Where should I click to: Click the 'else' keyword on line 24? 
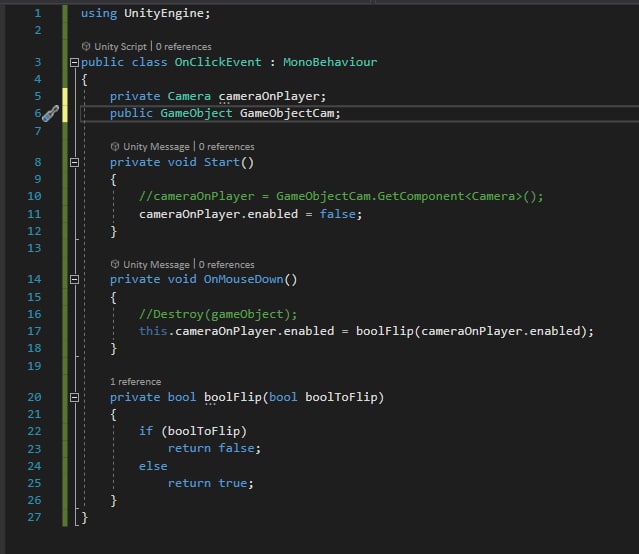pyautogui.click(x=153, y=466)
